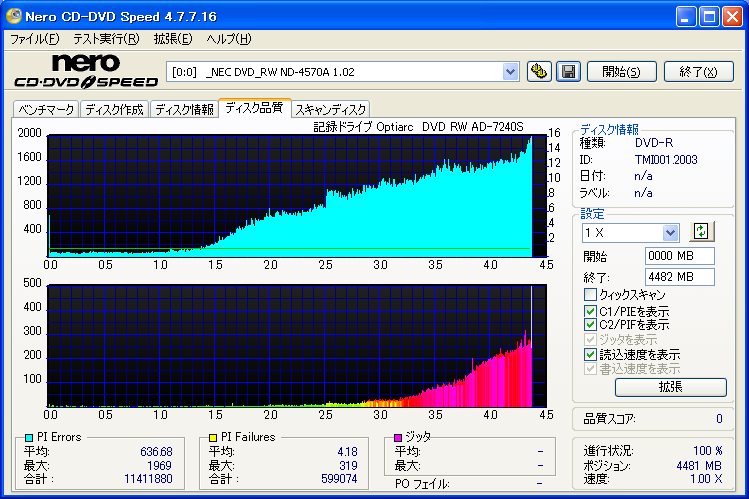
Task: Click the Nero app icon in title bar
Action: [14, 16]
